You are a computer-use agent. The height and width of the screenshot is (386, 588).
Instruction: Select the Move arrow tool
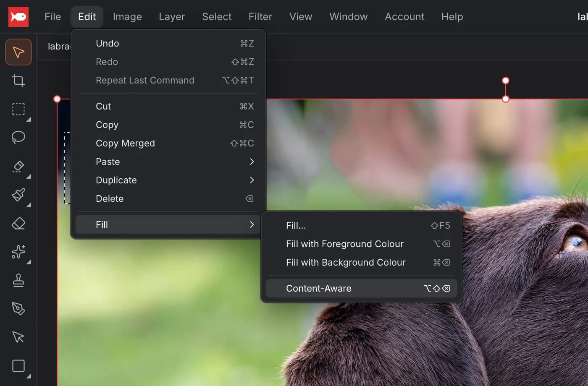(18, 52)
